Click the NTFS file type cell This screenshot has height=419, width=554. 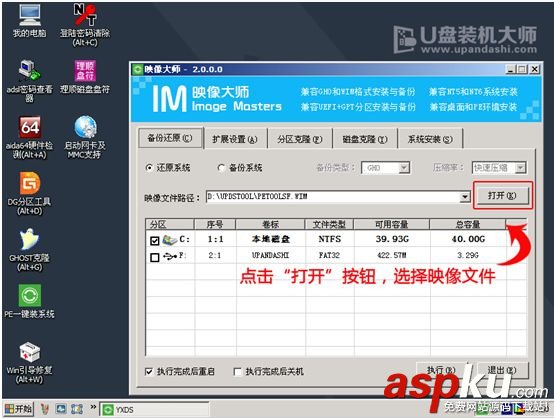330,239
